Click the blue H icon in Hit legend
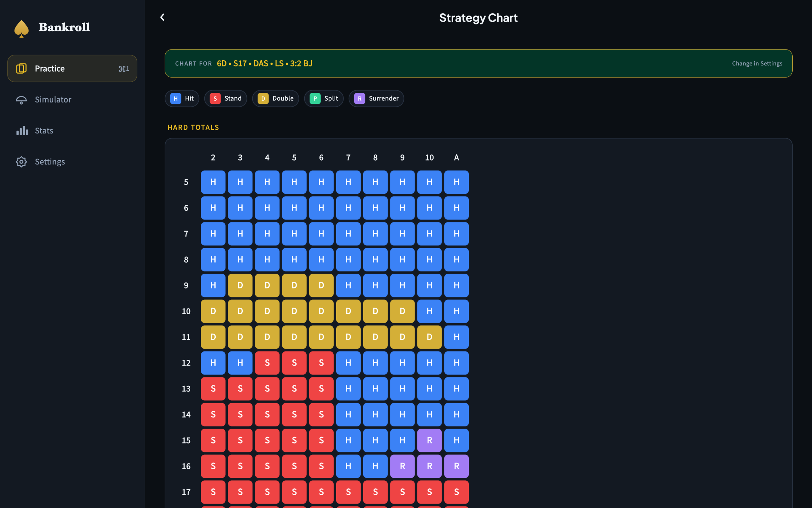Viewport: 812px width, 508px height. tap(176, 98)
